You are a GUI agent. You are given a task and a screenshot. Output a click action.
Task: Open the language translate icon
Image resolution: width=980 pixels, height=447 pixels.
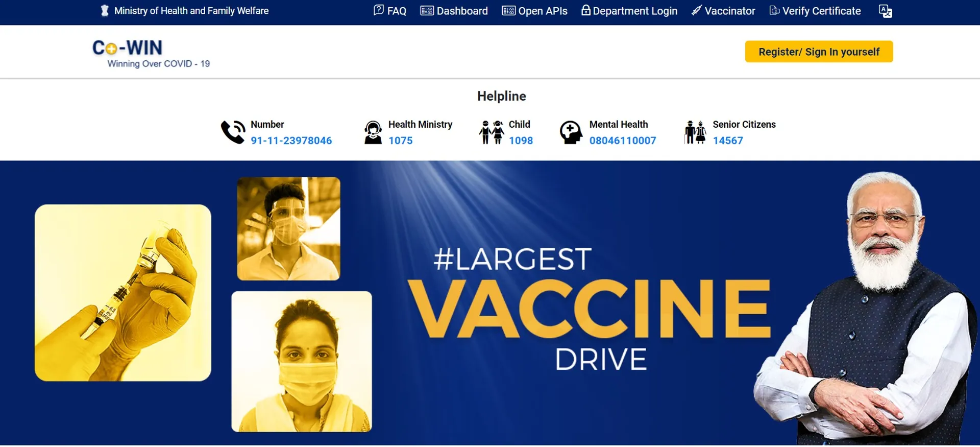886,11
